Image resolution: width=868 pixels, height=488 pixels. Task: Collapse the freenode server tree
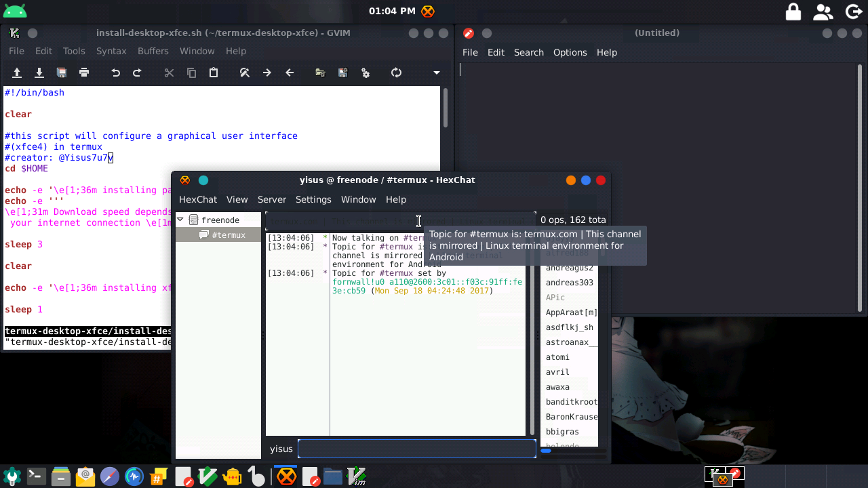coord(180,220)
